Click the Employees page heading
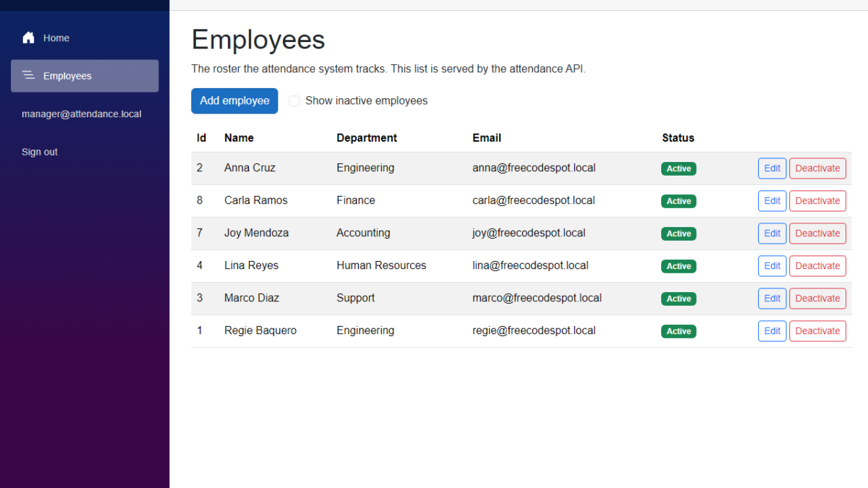868x488 pixels. 258,40
